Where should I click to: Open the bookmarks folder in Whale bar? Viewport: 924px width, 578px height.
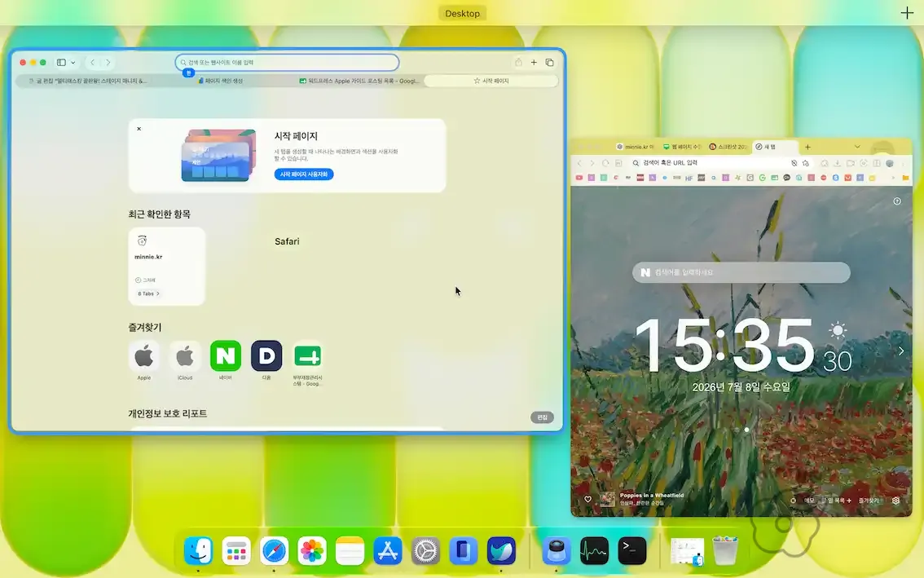point(905,178)
